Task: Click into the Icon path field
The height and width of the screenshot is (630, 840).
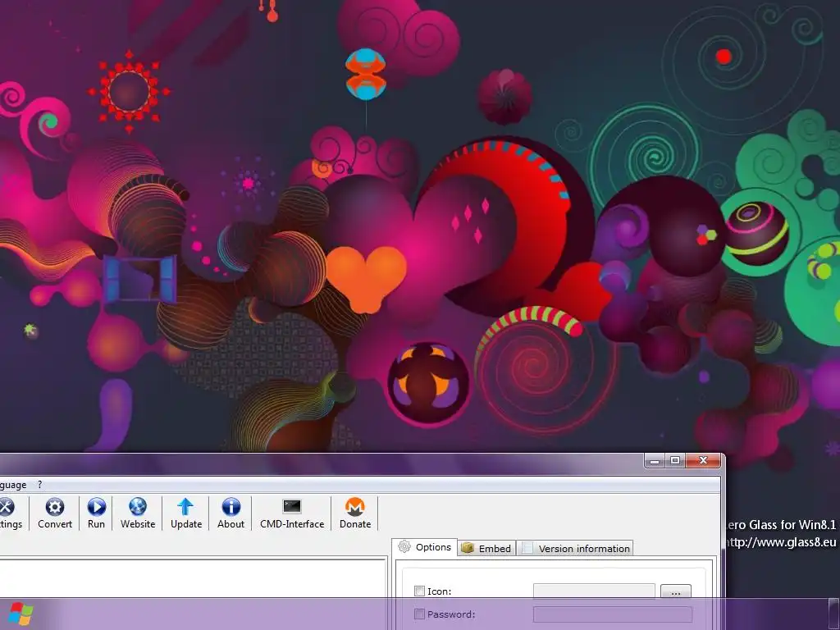Action: click(x=594, y=591)
